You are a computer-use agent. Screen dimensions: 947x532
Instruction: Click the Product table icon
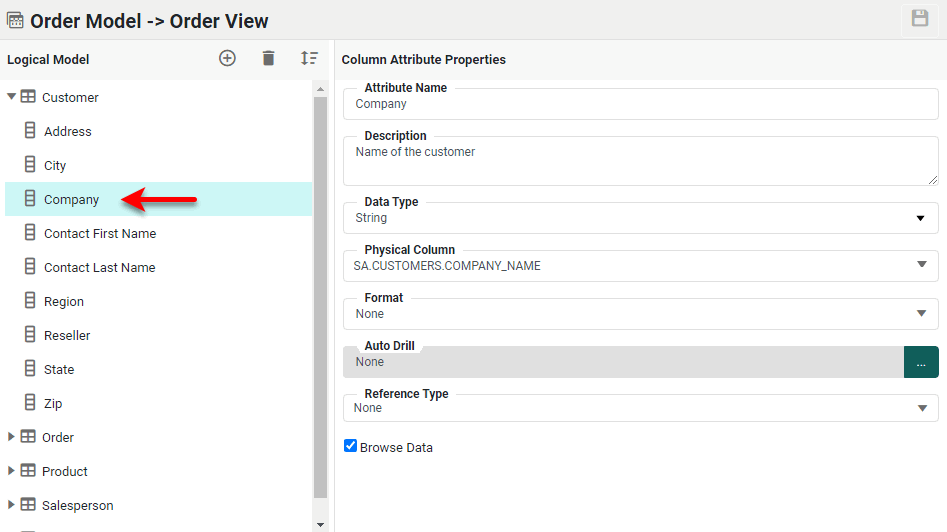pos(28,471)
